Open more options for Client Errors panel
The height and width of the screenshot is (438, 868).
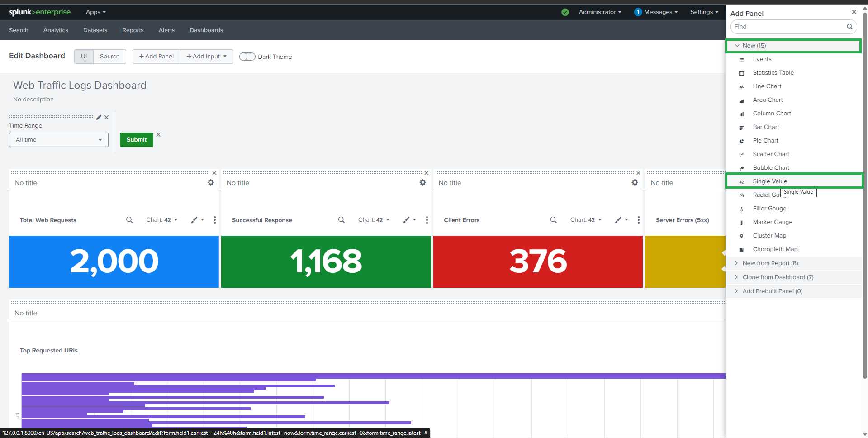[638, 220]
